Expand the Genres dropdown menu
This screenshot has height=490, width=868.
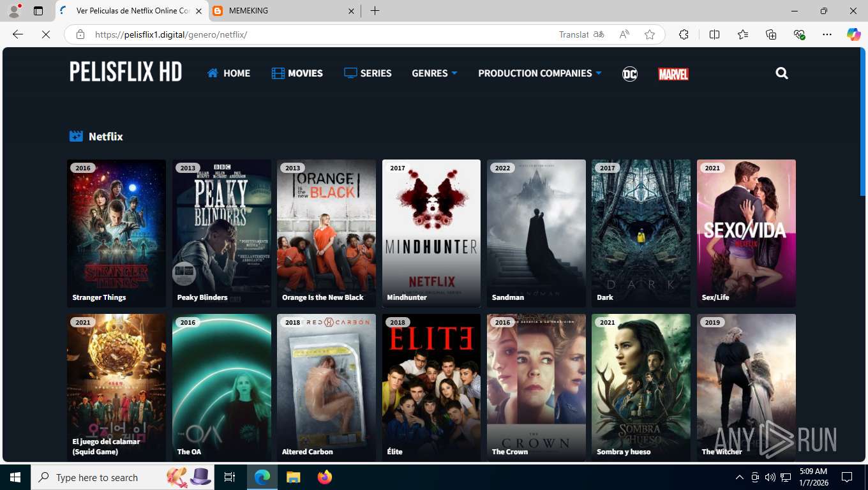[435, 73]
